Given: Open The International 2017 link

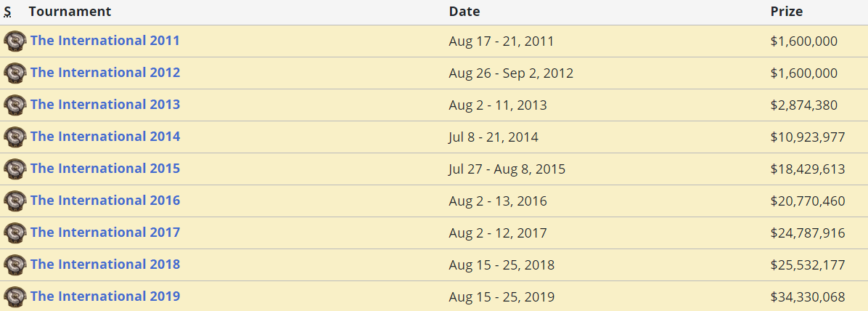Looking at the screenshot, I should click(x=105, y=232).
